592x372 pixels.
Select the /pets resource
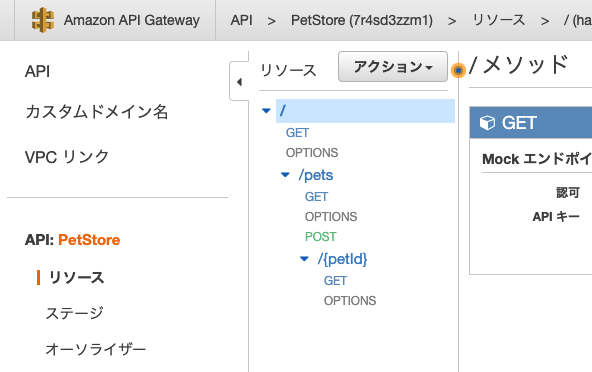coord(316,175)
